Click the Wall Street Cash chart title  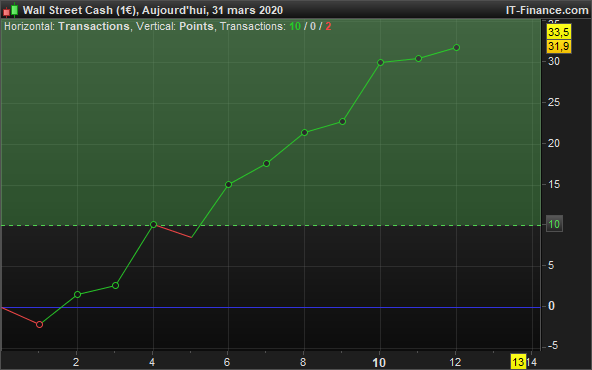tap(153, 10)
